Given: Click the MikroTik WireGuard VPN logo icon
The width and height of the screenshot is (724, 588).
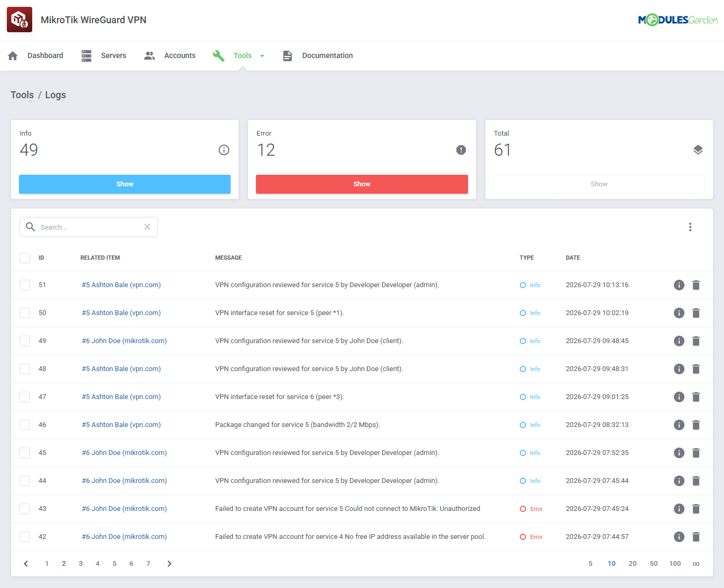Looking at the screenshot, I should point(20,20).
